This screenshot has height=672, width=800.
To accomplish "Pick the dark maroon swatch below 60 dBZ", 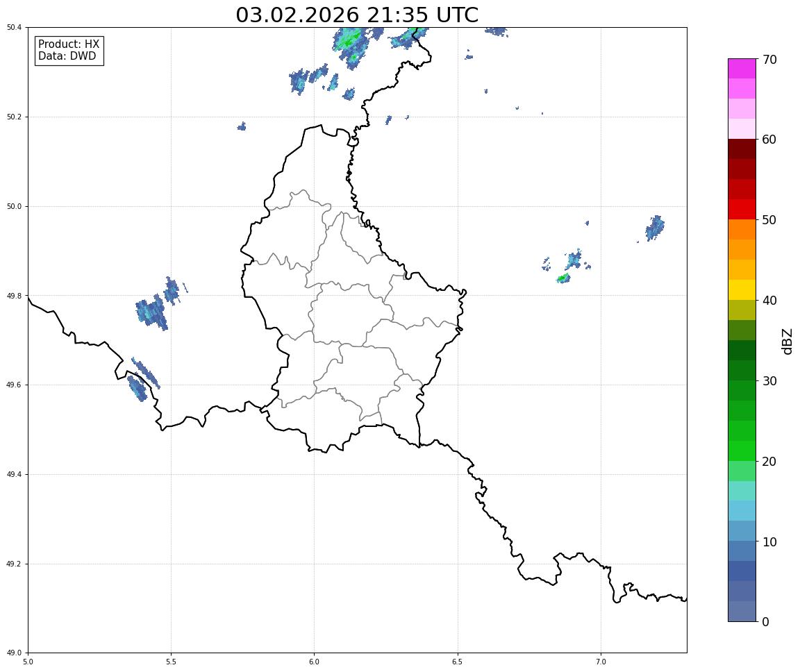I will tap(742, 149).
